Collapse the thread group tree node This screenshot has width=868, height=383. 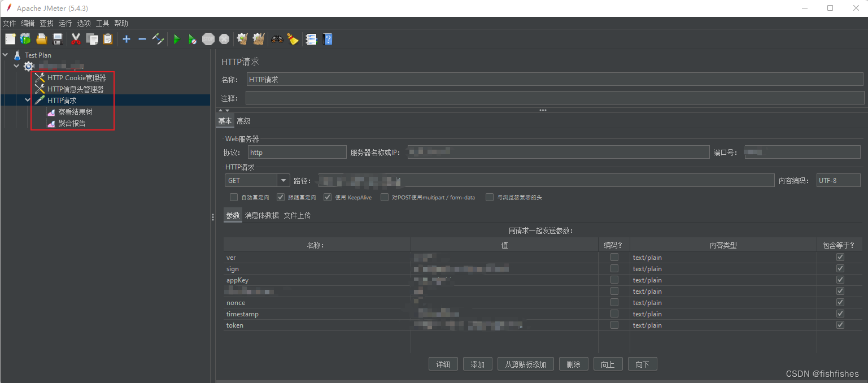coord(16,66)
